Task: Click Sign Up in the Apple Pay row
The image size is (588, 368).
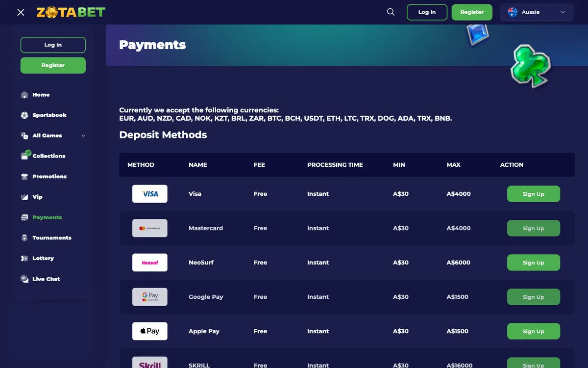Action: 534,331
